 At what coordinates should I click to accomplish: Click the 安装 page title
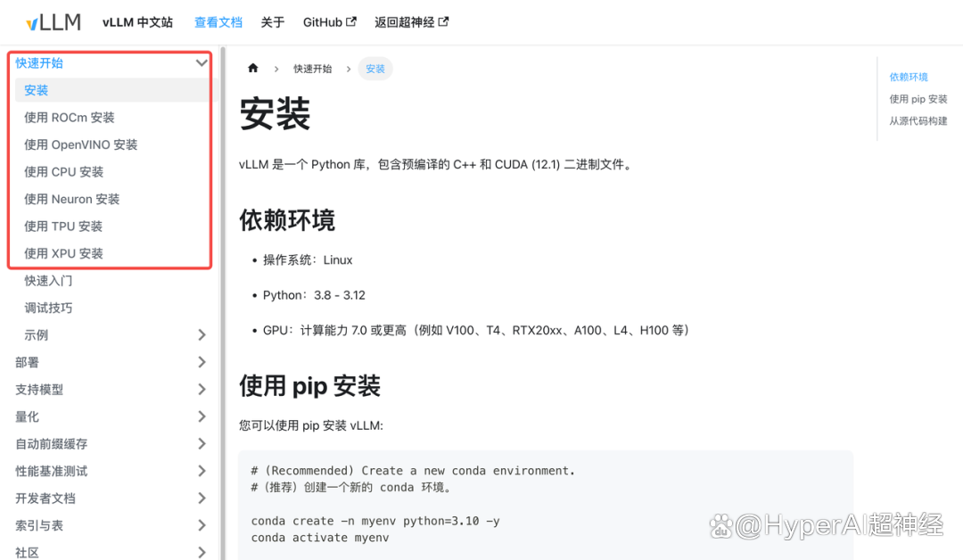275,113
